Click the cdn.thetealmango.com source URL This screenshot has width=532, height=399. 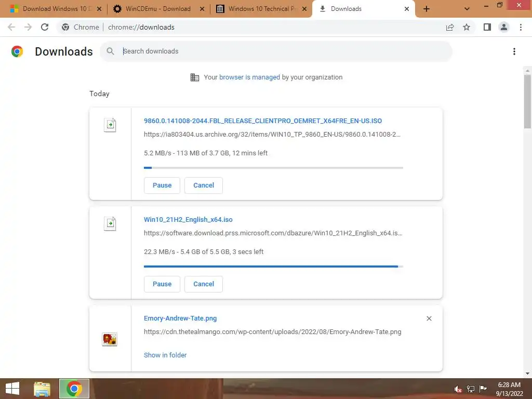click(x=272, y=332)
